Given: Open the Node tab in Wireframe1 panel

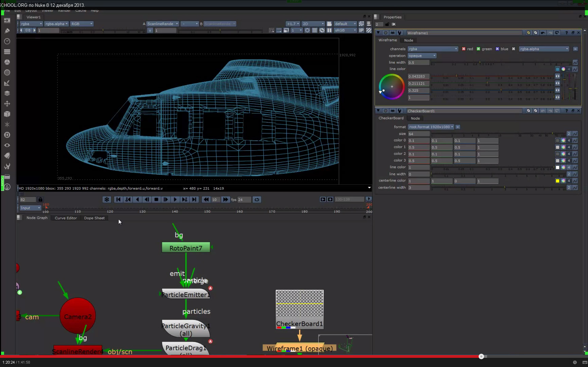Looking at the screenshot, I should click(x=409, y=40).
